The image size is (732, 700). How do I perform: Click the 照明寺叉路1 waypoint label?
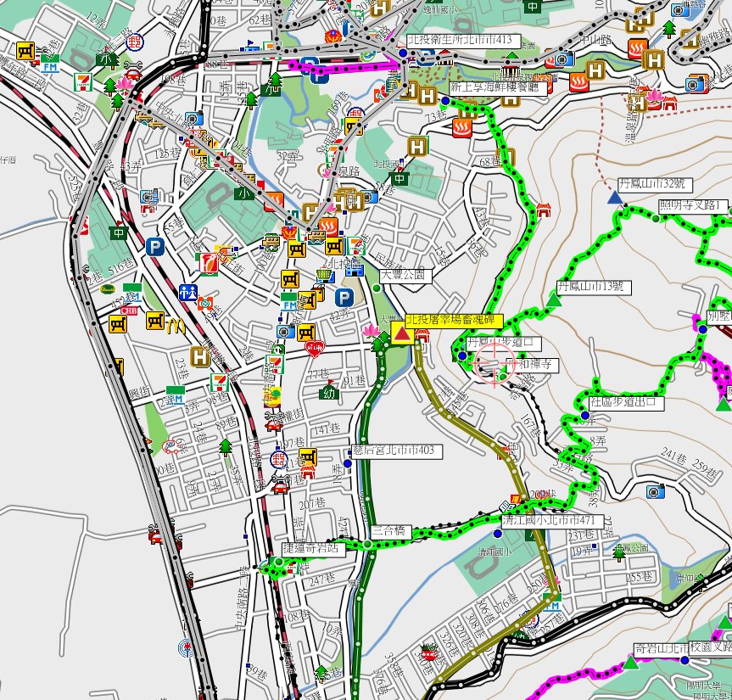694,206
